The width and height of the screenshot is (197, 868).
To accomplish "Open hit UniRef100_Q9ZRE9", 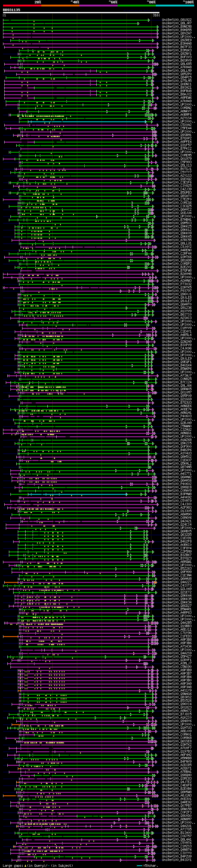I will click(177, 40).
